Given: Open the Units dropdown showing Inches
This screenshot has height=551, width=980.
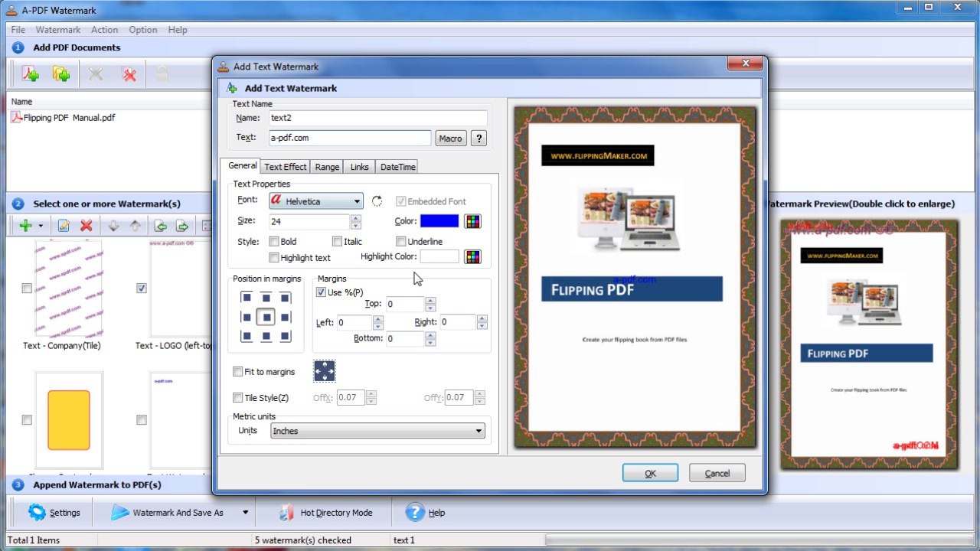Looking at the screenshot, I should [378, 431].
